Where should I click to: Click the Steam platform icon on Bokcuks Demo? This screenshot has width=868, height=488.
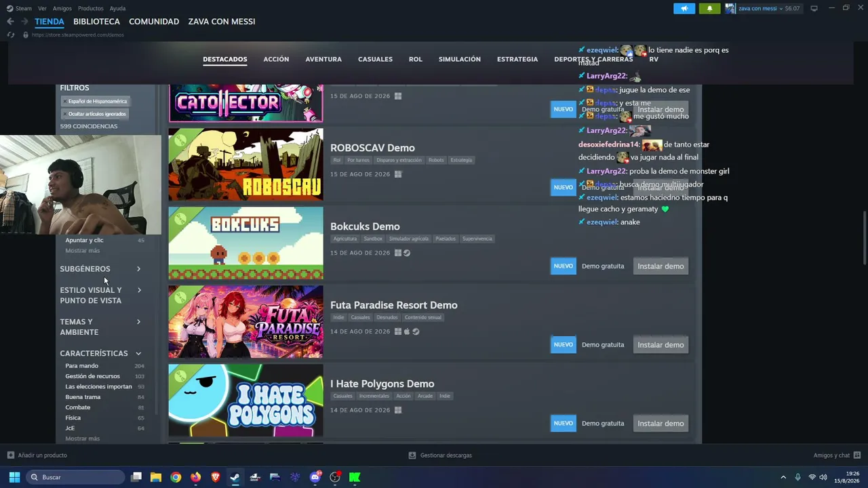click(x=407, y=253)
